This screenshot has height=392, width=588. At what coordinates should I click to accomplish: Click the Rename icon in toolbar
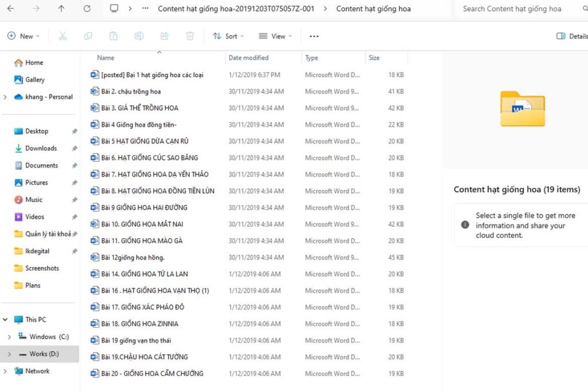(139, 36)
